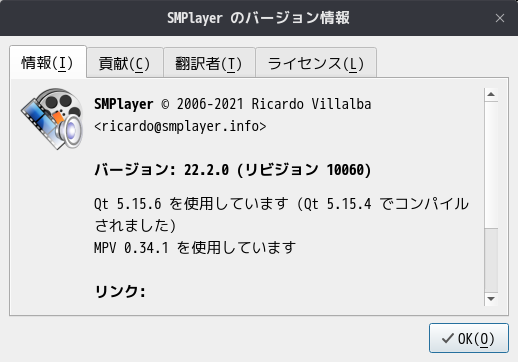Open the 貢献(C) tab
The height and width of the screenshot is (362, 518).
click(x=125, y=63)
